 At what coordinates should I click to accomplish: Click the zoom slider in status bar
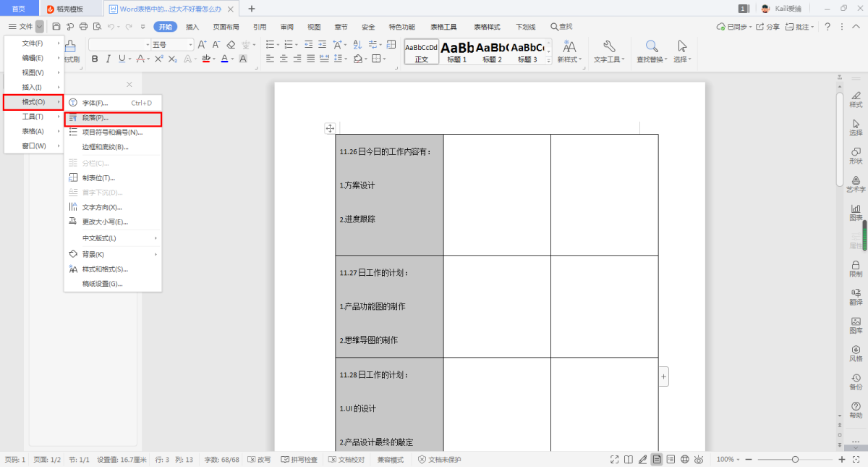pos(795,460)
